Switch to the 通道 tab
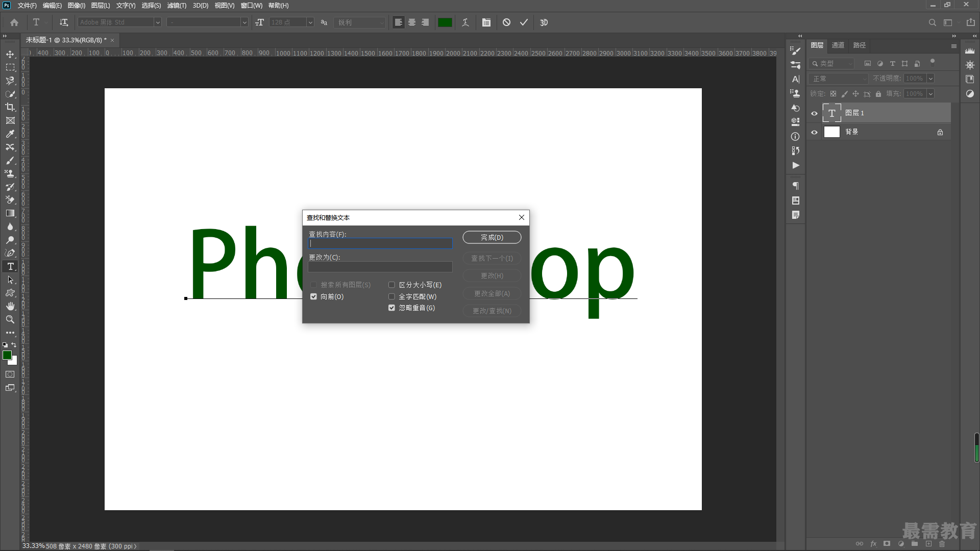980x551 pixels. tap(838, 45)
